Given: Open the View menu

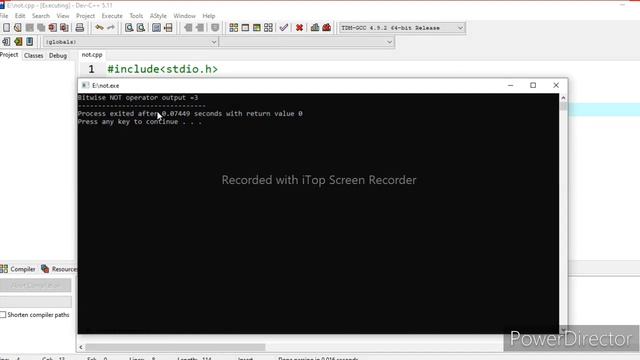Looking at the screenshot, I should coord(62,16).
